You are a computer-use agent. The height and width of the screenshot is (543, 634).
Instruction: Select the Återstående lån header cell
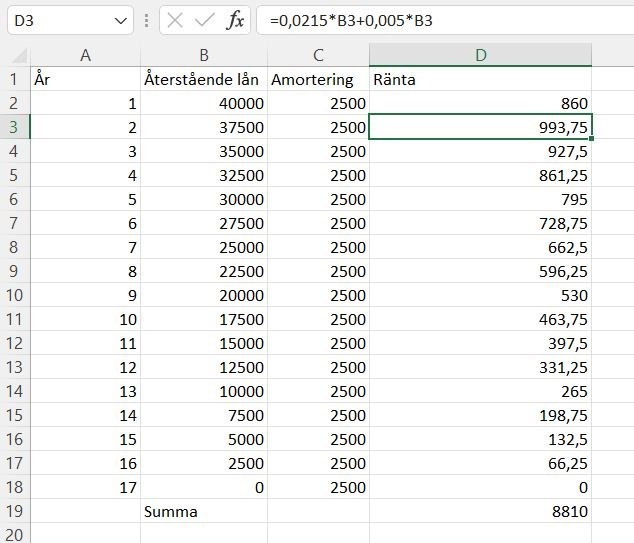click(204, 79)
